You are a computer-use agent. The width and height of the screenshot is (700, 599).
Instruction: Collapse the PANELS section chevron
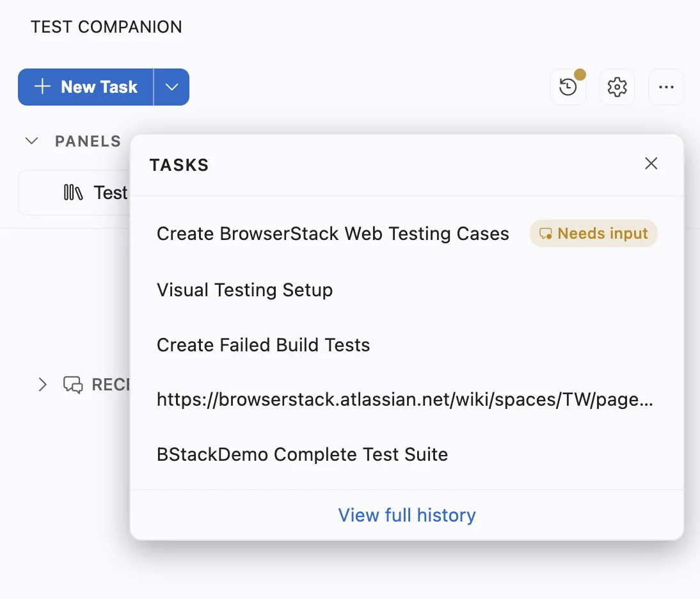click(32, 141)
